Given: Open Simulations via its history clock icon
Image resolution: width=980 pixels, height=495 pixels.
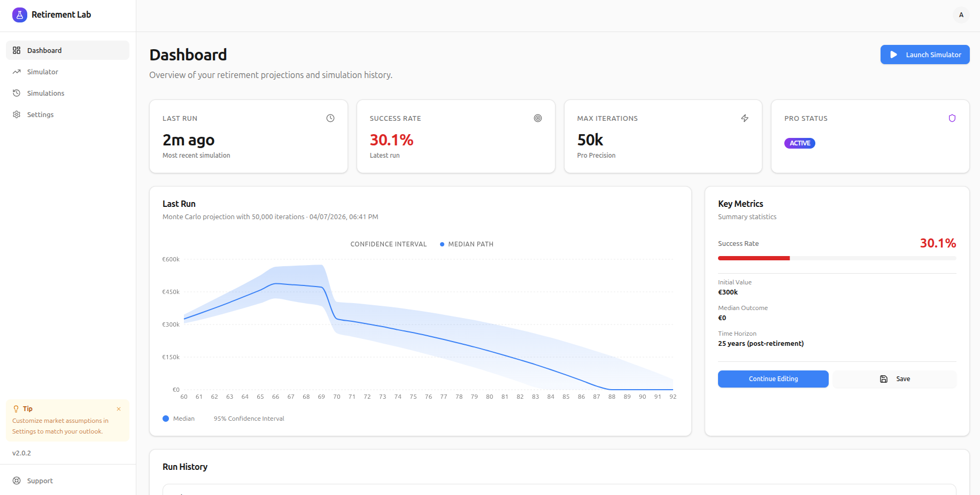Looking at the screenshot, I should point(17,93).
